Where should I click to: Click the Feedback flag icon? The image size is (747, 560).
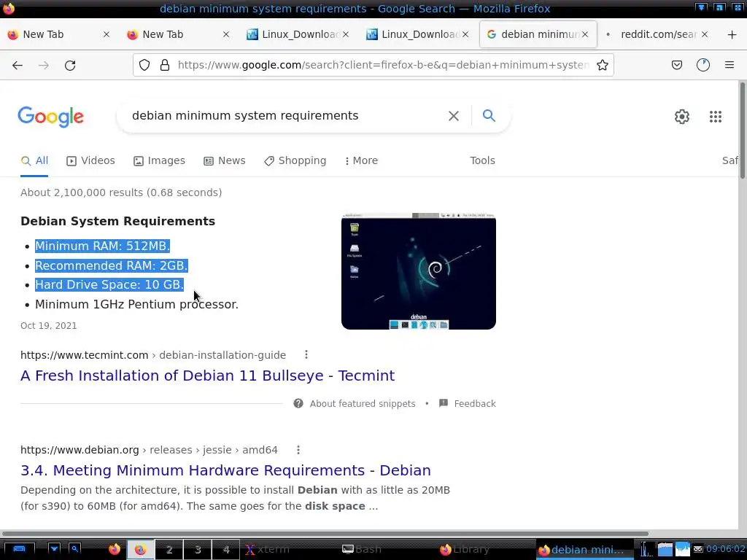[443, 402]
